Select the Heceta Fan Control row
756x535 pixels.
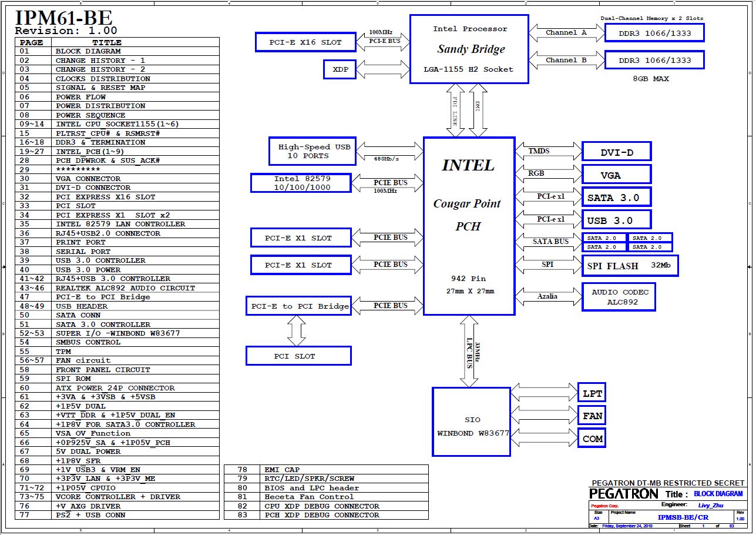326,497
